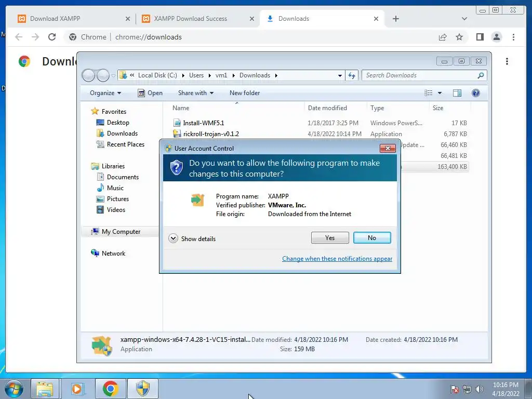The height and width of the screenshot is (399, 532).
Task: Close the XAMPP Download Success tab
Action: point(252,19)
